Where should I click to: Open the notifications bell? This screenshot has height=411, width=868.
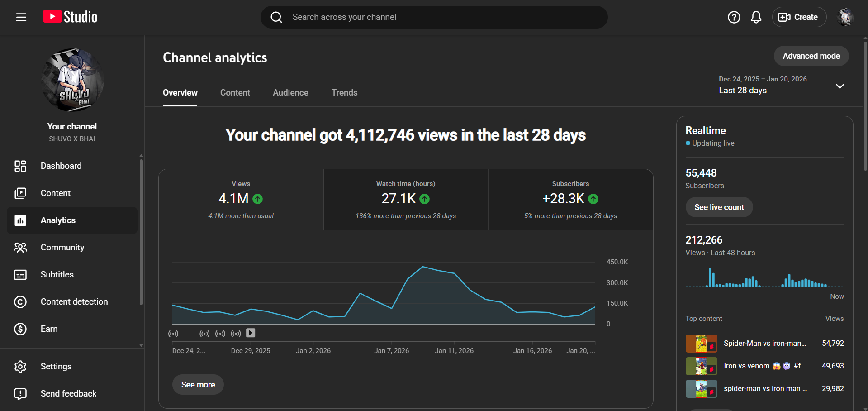[756, 17]
